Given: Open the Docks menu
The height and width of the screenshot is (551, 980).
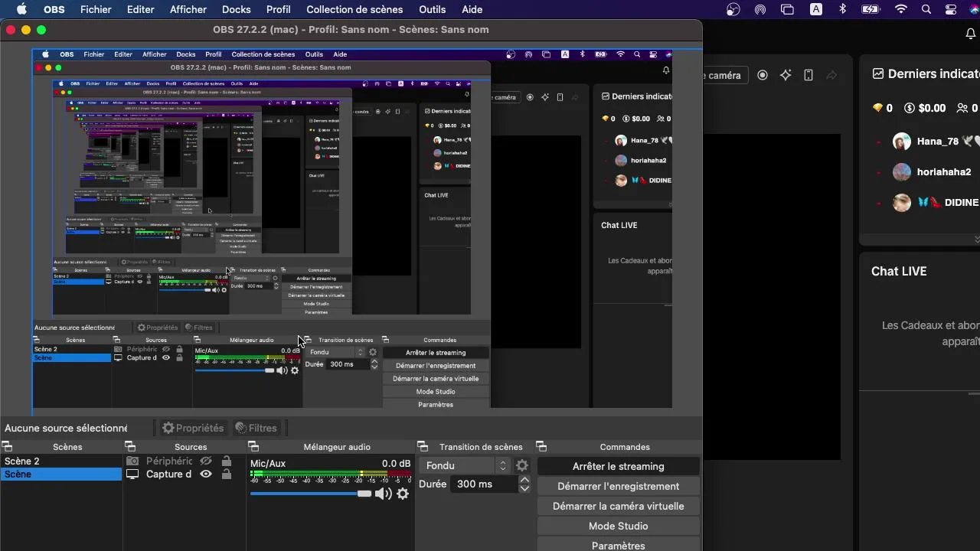Looking at the screenshot, I should tap(237, 9).
